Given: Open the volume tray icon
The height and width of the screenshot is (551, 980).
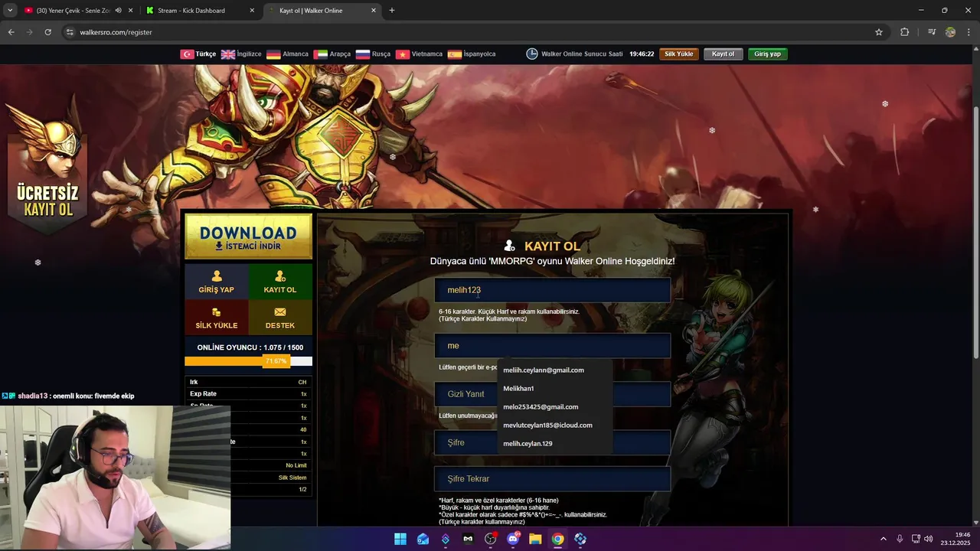Looking at the screenshot, I should click(929, 539).
